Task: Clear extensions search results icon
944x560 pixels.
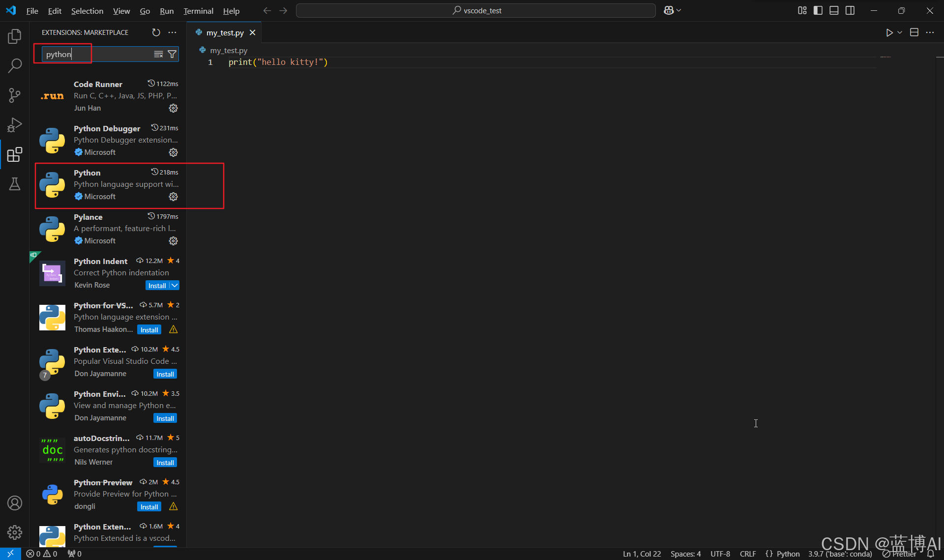Action: pos(158,54)
